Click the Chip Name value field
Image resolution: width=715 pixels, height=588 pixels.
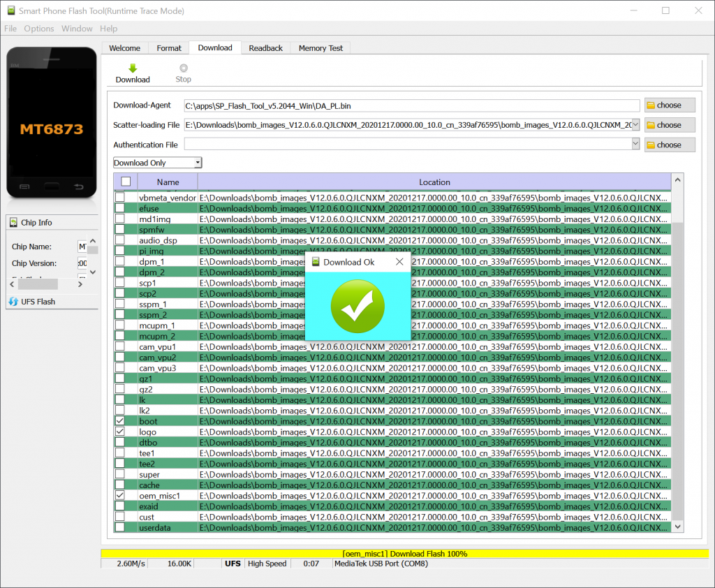tap(82, 247)
